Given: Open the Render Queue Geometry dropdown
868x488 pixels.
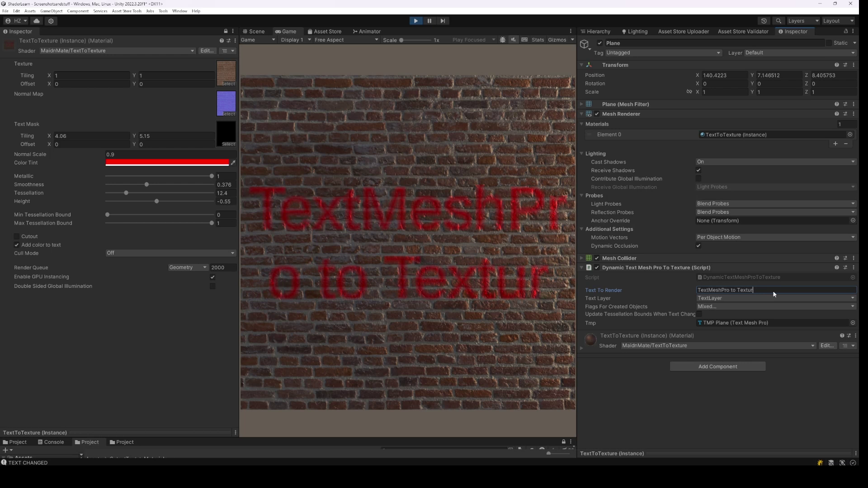Looking at the screenshot, I should pos(188,267).
